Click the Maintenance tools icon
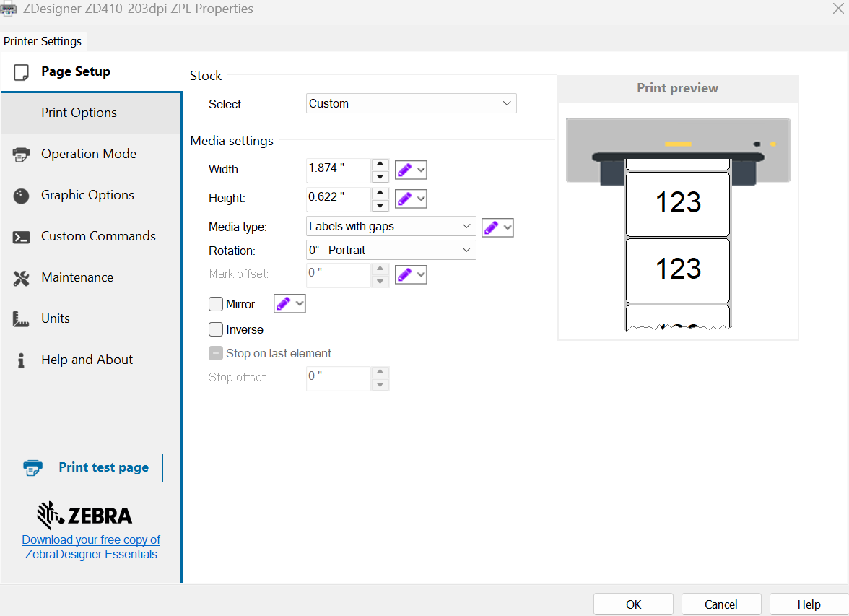849x616 pixels. pos(21,278)
